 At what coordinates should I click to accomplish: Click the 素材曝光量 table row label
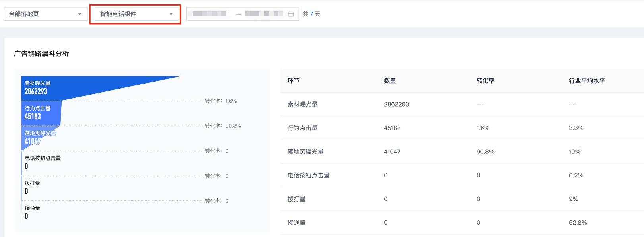tap(303, 105)
